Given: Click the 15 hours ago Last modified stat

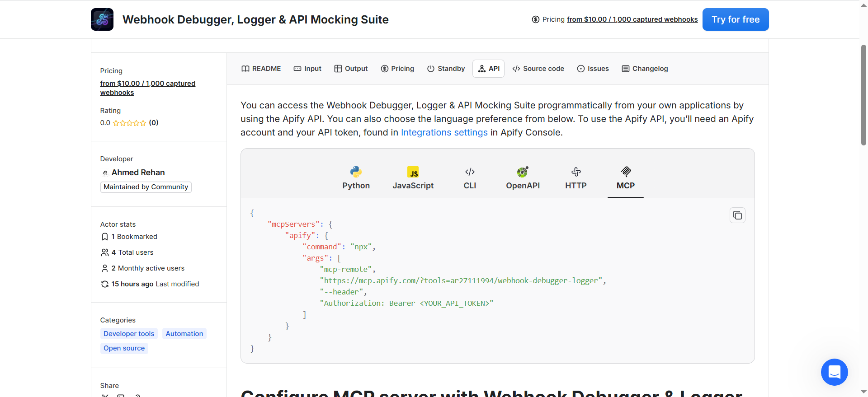Looking at the screenshot, I should coord(150,284).
